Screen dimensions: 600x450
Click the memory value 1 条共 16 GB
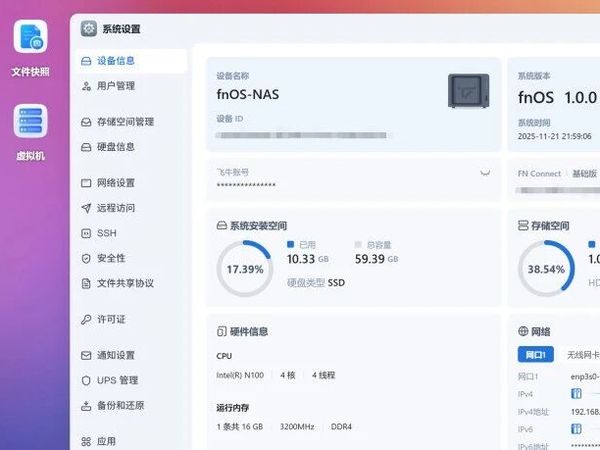tap(240, 427)
